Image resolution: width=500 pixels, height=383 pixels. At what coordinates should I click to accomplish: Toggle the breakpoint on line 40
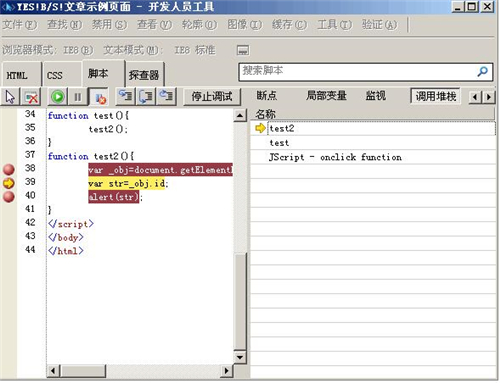click(x=9, y=197)
